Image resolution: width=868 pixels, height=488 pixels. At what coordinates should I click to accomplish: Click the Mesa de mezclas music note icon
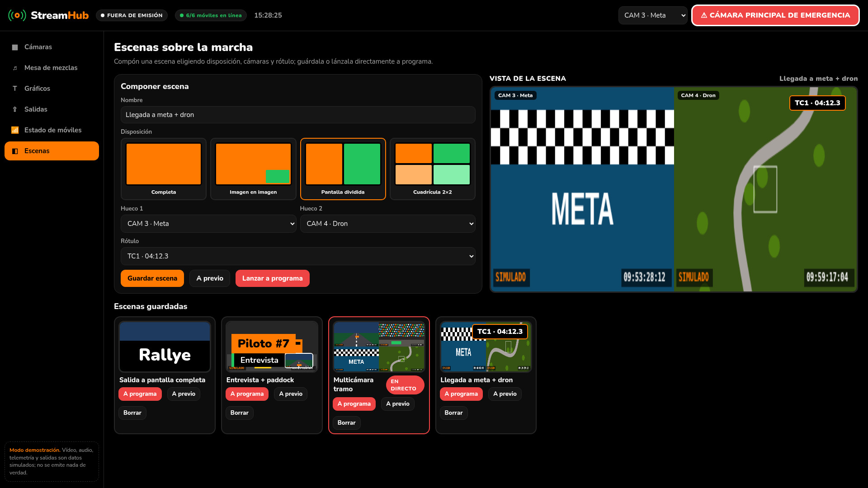coord(15,68)
